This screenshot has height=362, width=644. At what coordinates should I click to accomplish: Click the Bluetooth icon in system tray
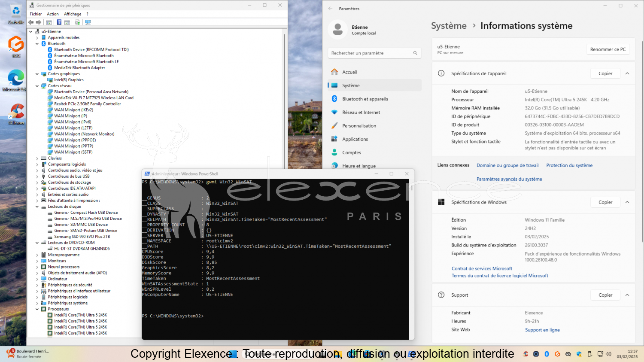pyautogui.click(x=547, y=354)
